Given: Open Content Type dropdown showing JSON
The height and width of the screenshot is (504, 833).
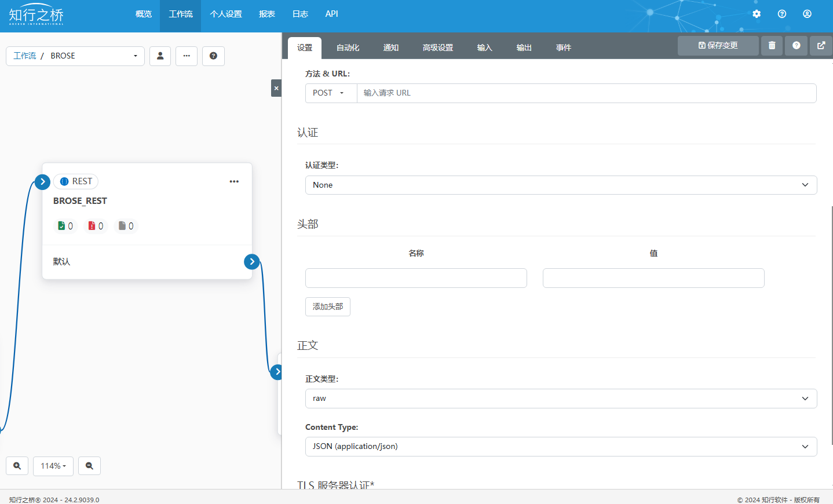Looking at the screenshot, I should (x=560, y=447).
